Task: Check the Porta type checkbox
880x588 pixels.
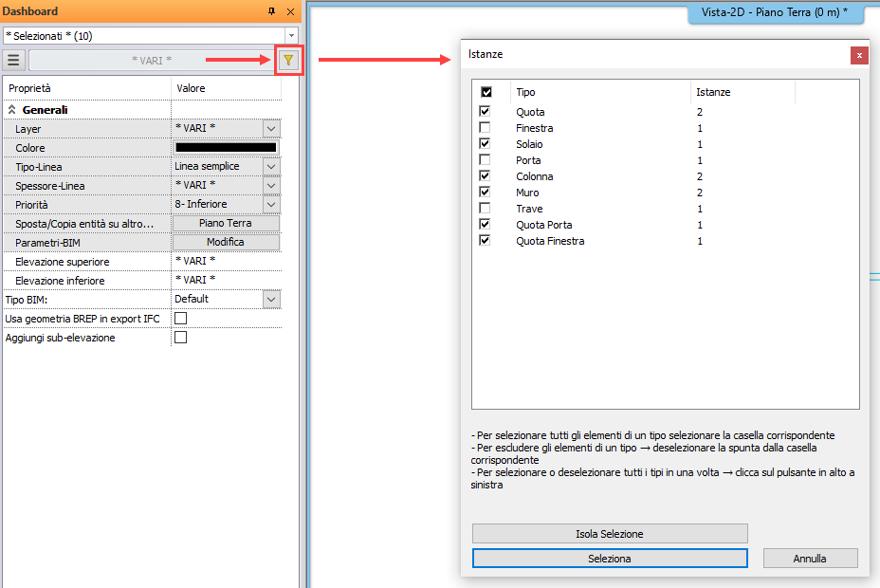Action: coord(485,160)
